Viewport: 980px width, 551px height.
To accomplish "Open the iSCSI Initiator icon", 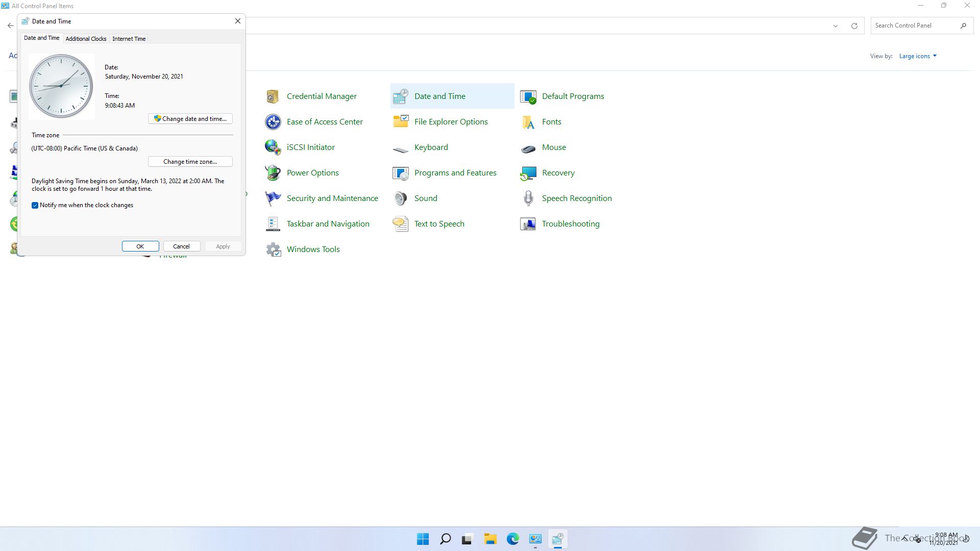I will point(273,147).
